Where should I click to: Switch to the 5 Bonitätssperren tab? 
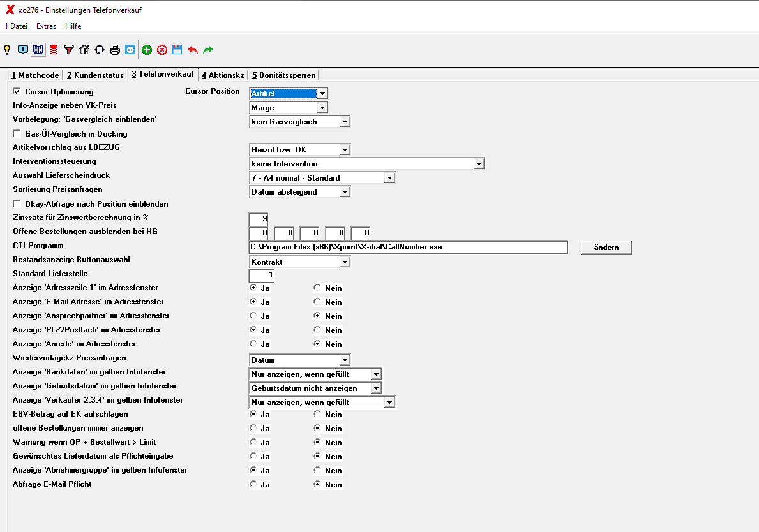tap(283, 75)
